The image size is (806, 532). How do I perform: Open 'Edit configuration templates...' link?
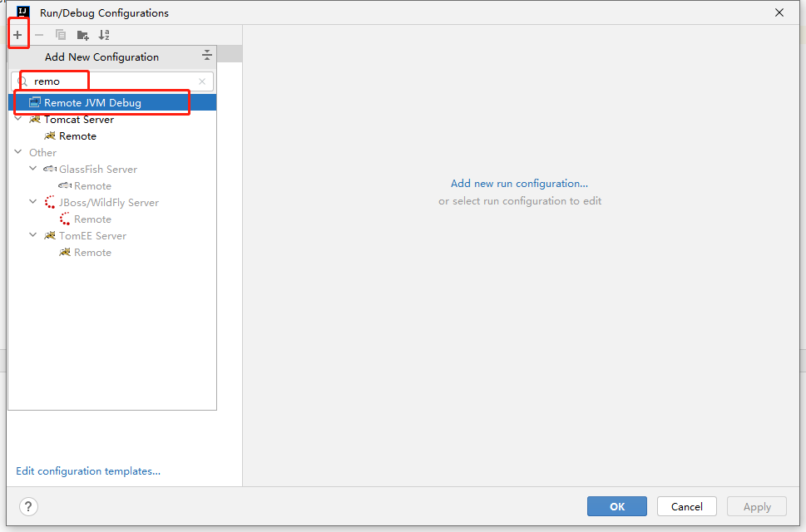click(x=88, y=470)
